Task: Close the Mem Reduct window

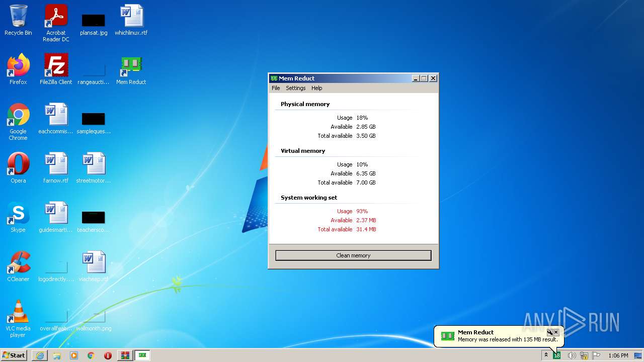Action: coord(433,78)
